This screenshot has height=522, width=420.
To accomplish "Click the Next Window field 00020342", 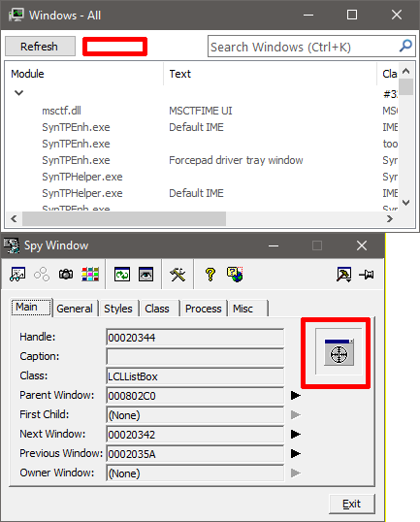I will point(195,434).
